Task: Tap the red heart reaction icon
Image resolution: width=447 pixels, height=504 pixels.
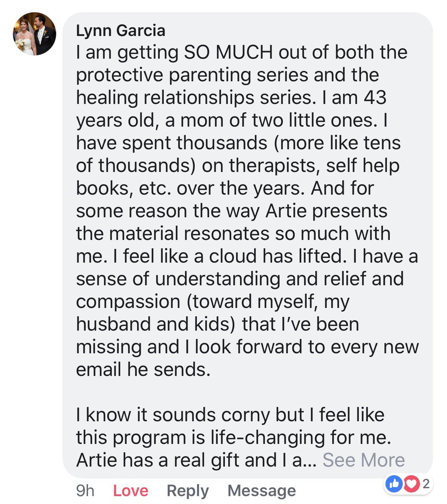Action: [x=411, y=483]
